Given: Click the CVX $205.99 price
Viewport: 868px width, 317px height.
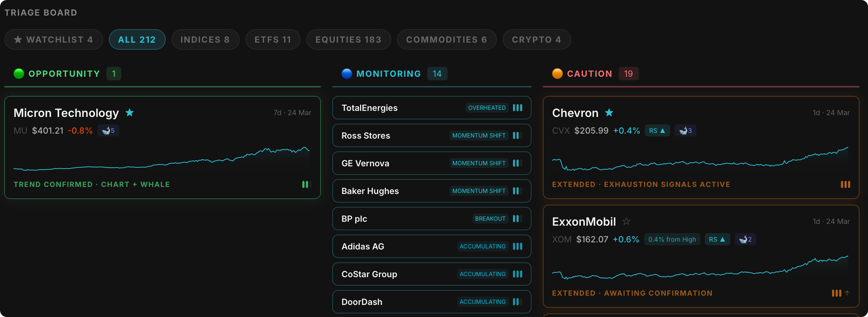Looking at the screenshot, I should 591,130.
